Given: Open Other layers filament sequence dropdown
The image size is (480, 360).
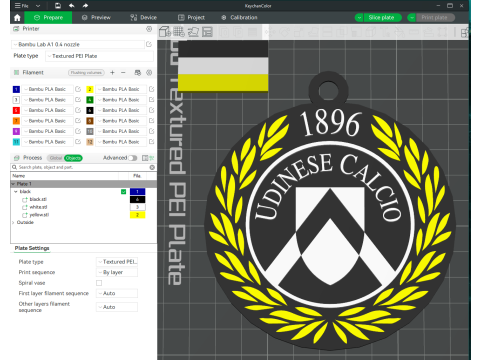Looking at the screenshot, I should click(117, 307).
